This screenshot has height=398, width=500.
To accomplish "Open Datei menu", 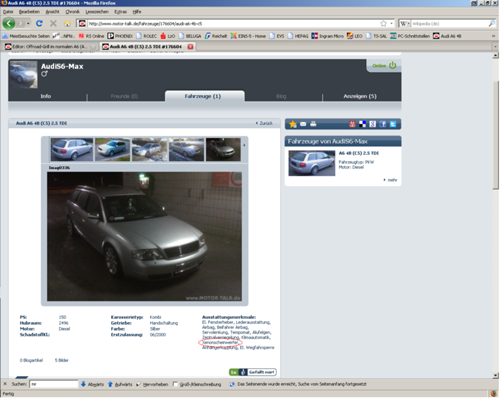I will 8,12.
